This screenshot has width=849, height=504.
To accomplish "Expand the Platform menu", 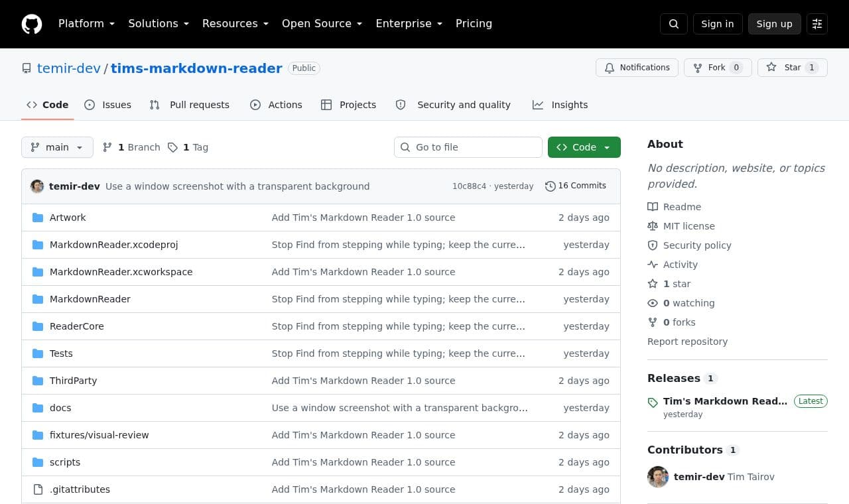I will tap(86, 24).
